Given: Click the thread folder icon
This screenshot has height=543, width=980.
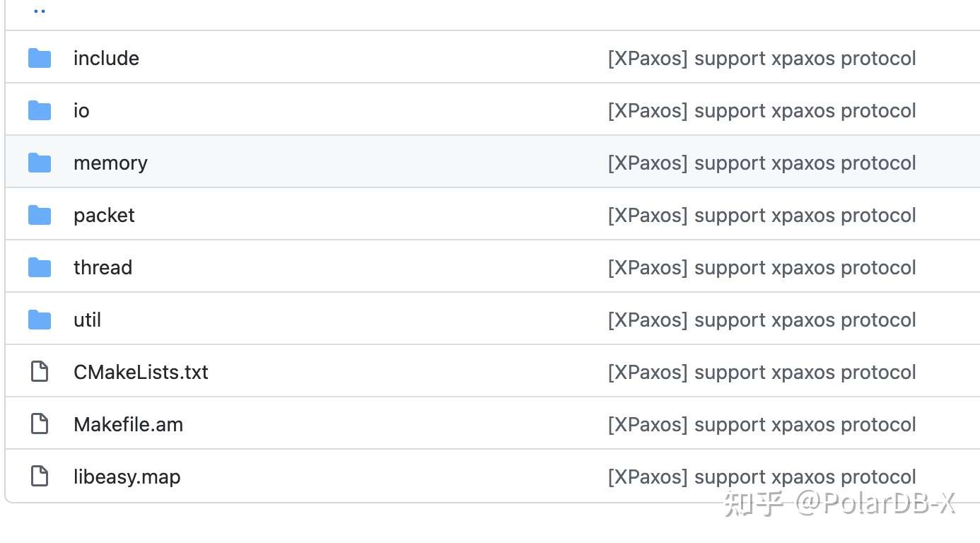Looking at the screenshot, I should point(40,267).
